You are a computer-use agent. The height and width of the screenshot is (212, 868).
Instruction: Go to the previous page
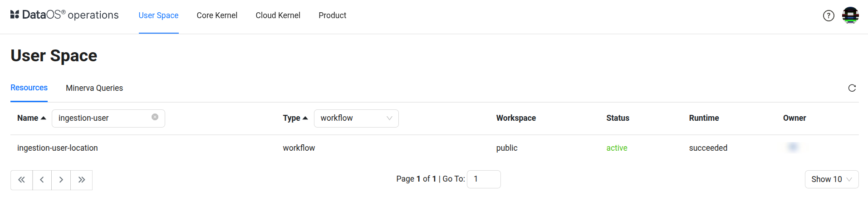[x=42, y=180]
